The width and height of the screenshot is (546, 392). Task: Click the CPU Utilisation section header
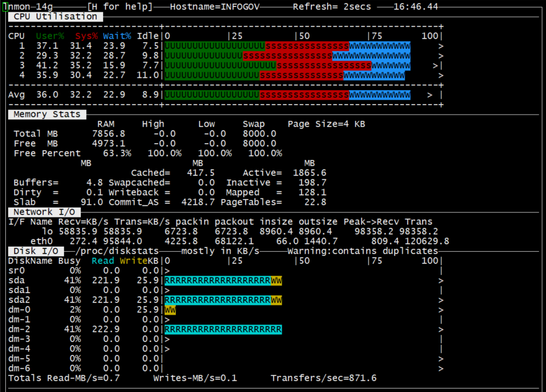tap(55, 17)
